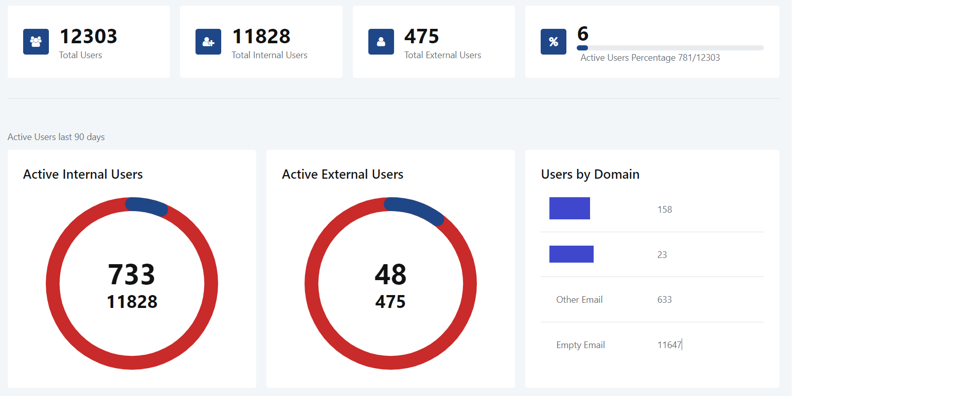This screenshot has width=980, height=396.
Task: Click the Active Users last 90 days heading
Action: 56,137
